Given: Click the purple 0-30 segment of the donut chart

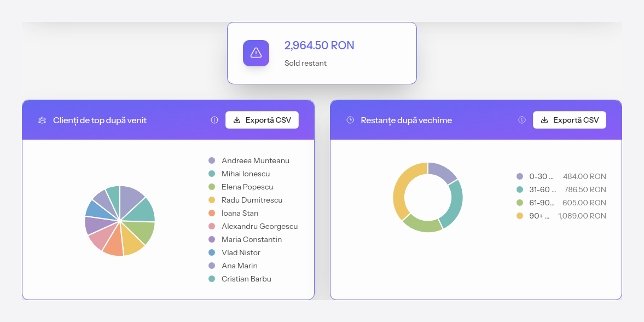Looking at the screenshot, I should (x=444, y=172).
